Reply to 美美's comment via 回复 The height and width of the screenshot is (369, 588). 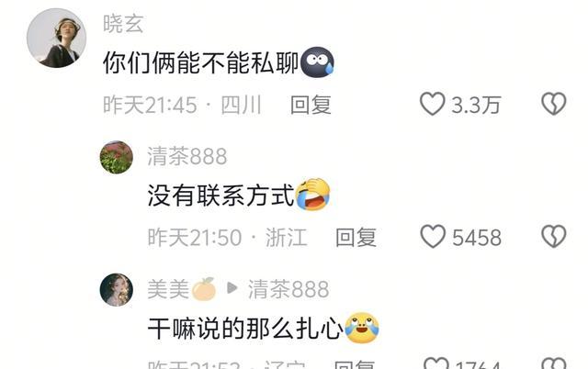[355, 364]
